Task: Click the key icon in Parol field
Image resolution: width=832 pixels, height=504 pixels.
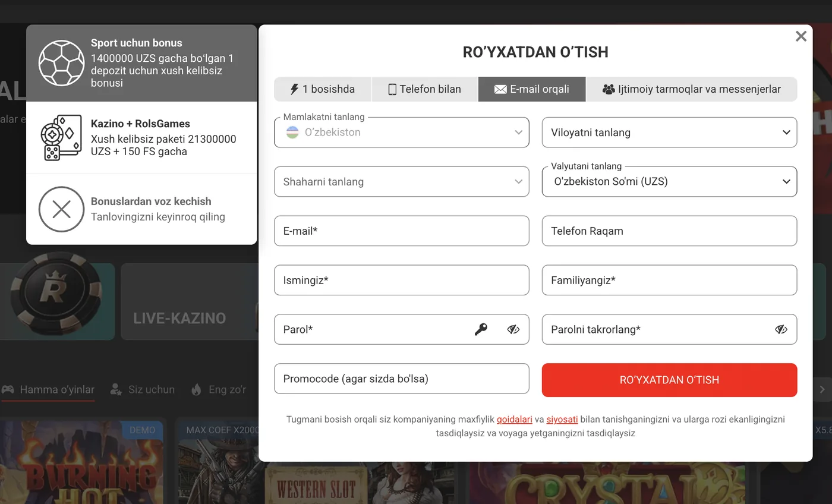Action: tap(481, 329)
